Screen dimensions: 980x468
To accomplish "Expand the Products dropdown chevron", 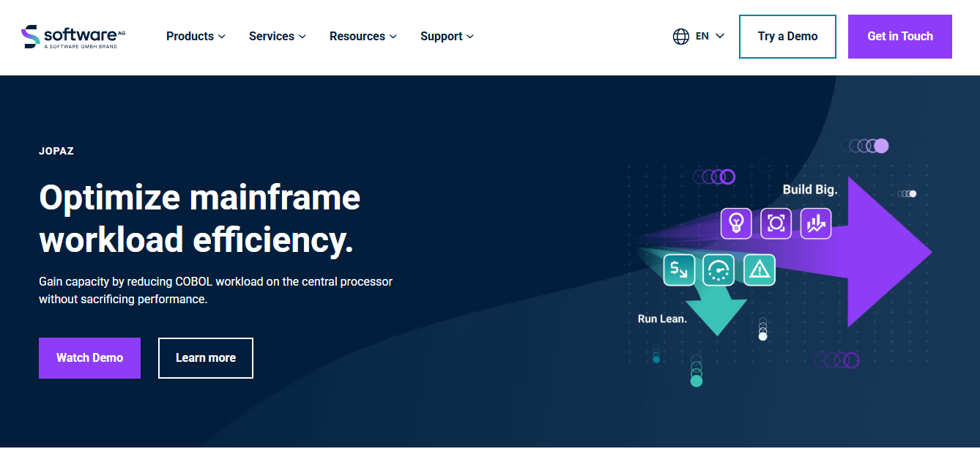I will pyautogui.click(x=222, y=37).
